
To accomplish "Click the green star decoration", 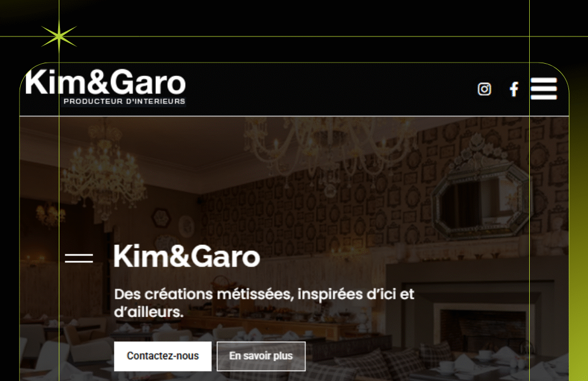I will click(59, 36).
